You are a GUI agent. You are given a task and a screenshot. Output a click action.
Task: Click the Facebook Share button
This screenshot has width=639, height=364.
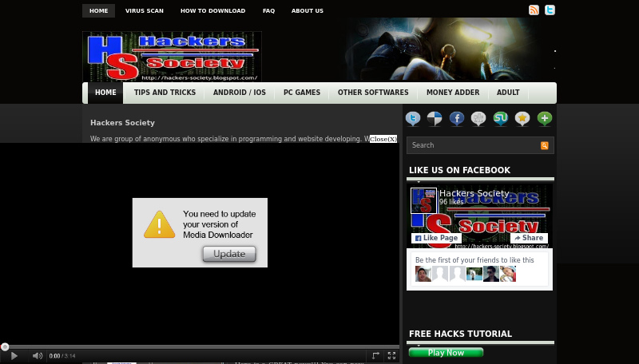click(x=529, y=238)
